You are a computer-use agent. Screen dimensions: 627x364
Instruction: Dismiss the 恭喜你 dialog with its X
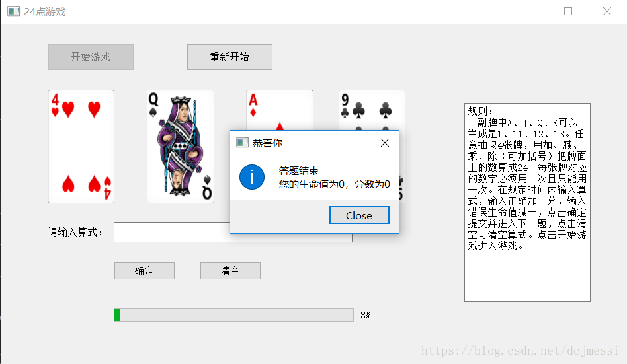pyautogui.click(x=385, y=143)
